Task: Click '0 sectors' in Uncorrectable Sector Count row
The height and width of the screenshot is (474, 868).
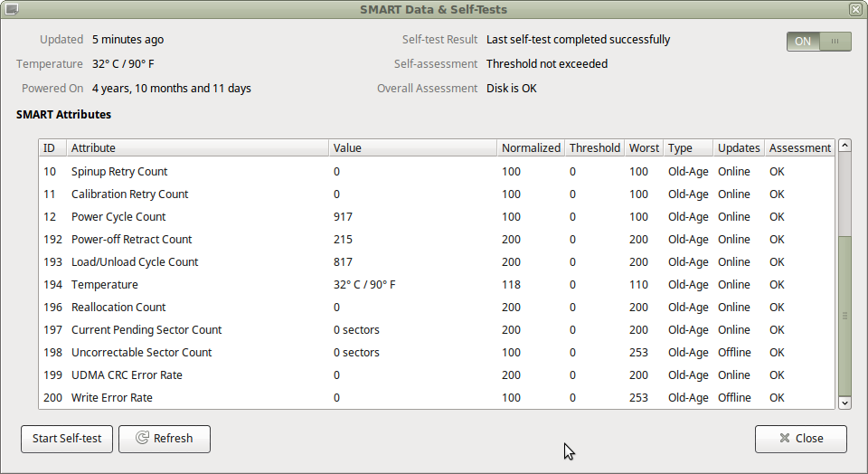Action: pos(356,353)
